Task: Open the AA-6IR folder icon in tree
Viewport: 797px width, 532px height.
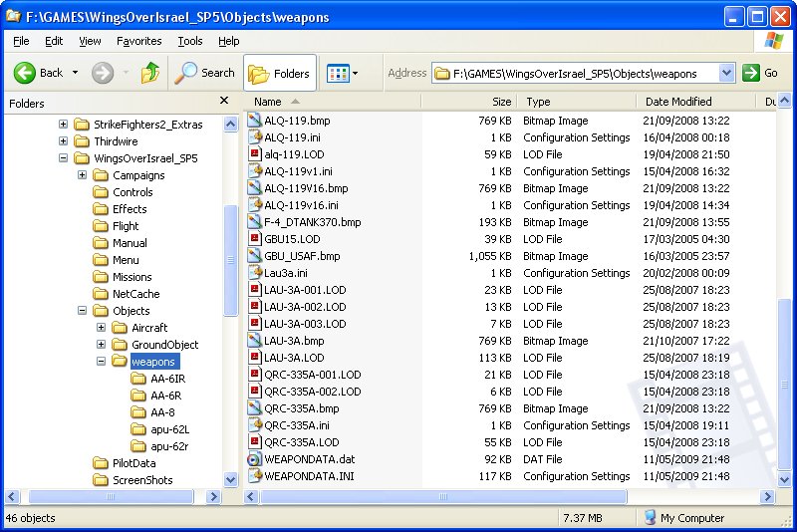Action: click(x=138, y=379)
